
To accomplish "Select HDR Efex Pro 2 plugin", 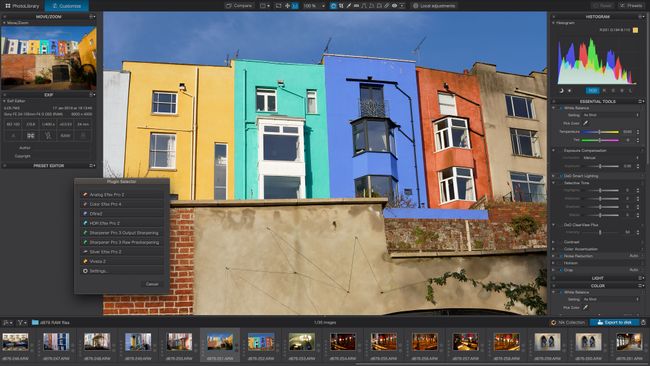I will click(x=121, y=223).
